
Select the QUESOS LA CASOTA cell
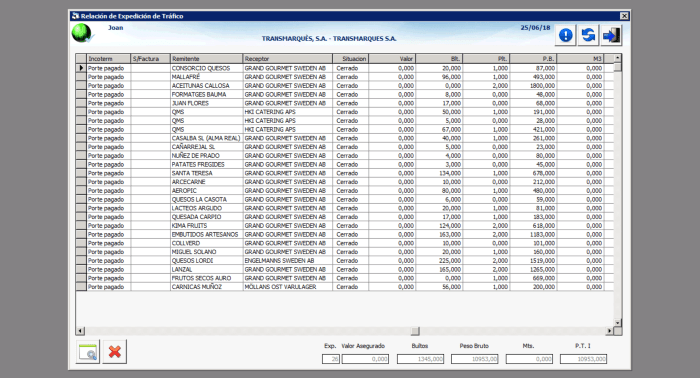point(207,199)
